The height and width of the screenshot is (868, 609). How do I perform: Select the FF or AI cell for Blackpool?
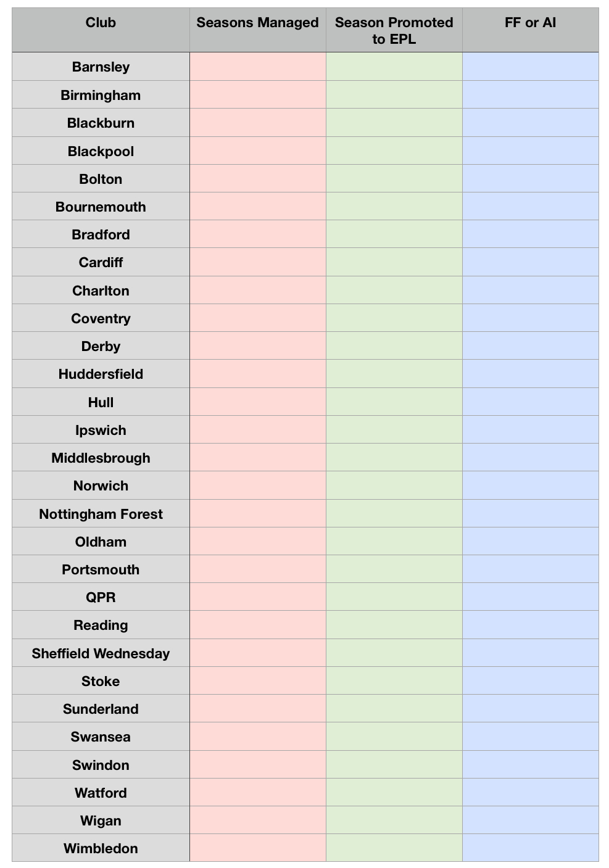(531, 151)
